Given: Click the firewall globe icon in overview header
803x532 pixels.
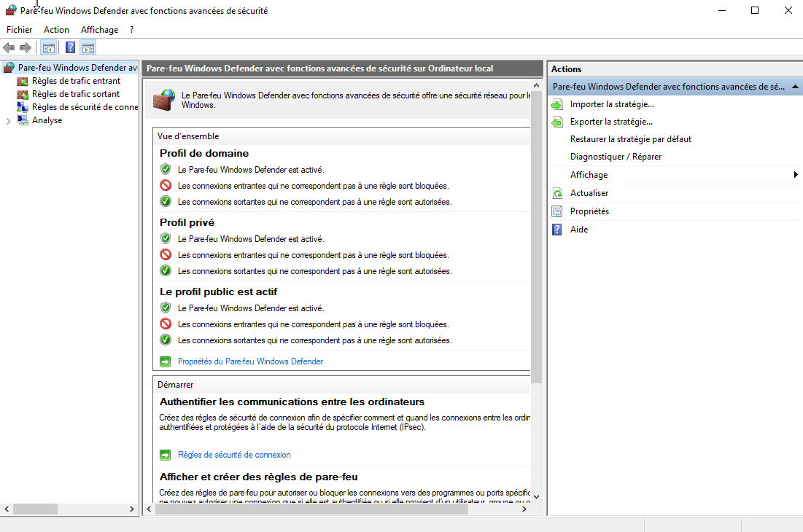Looking at the screenshot, I should 164,100.
